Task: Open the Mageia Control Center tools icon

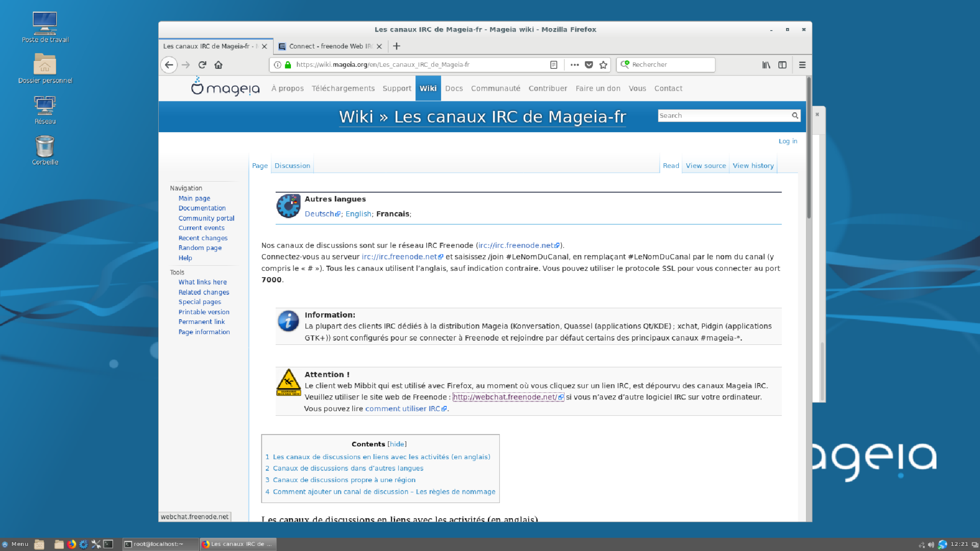Action: (96, 544)
